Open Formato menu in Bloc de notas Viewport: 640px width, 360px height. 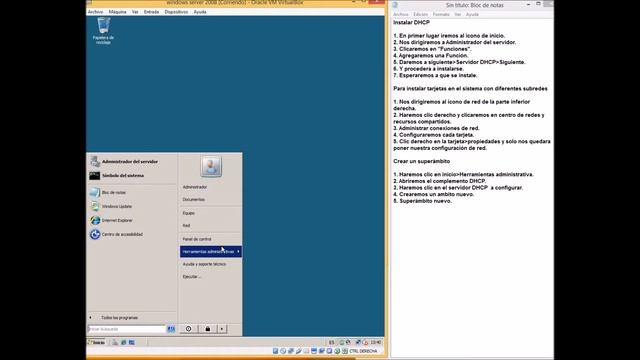click(x=441, y=14)
